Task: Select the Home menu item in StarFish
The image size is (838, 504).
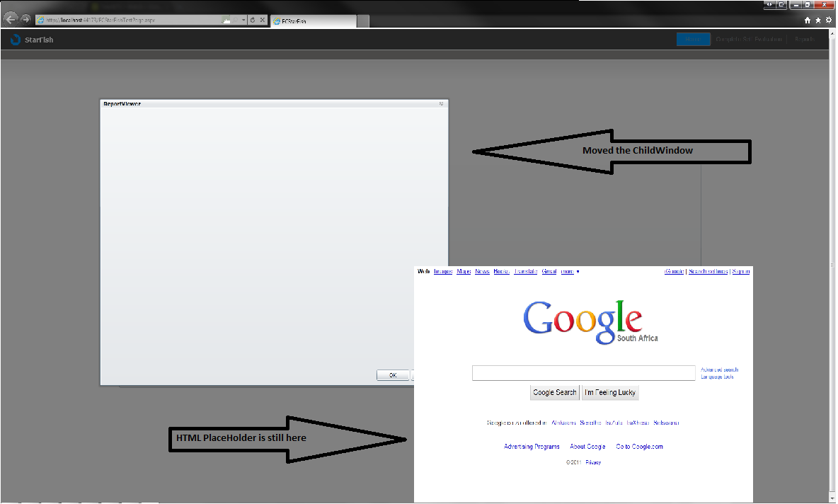Action: click(693, 39)
